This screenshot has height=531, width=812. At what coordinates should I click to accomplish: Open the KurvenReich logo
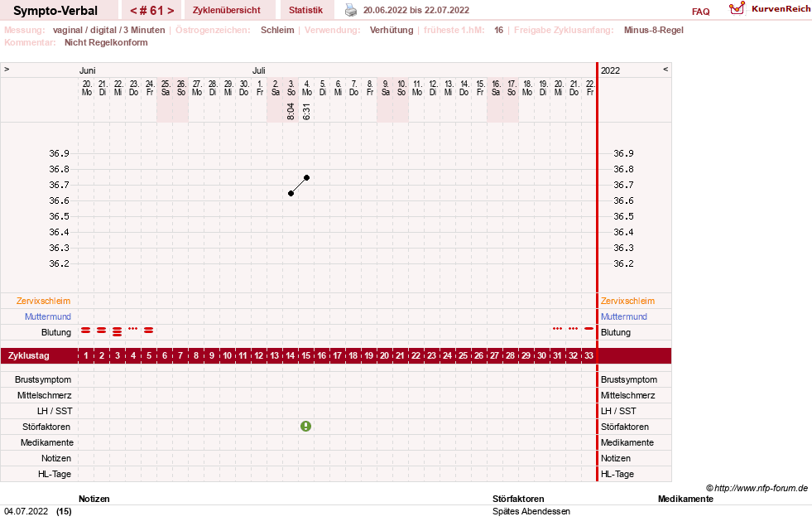769,9
